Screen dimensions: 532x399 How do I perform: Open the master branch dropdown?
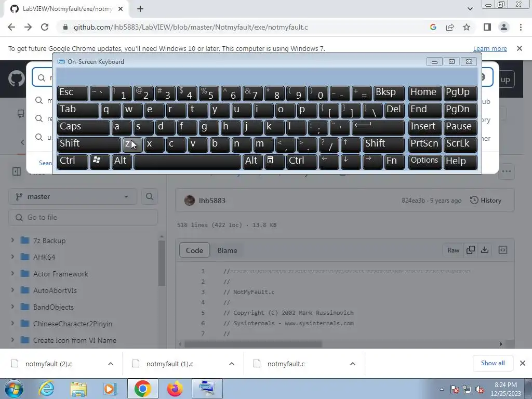click(73, 196)
